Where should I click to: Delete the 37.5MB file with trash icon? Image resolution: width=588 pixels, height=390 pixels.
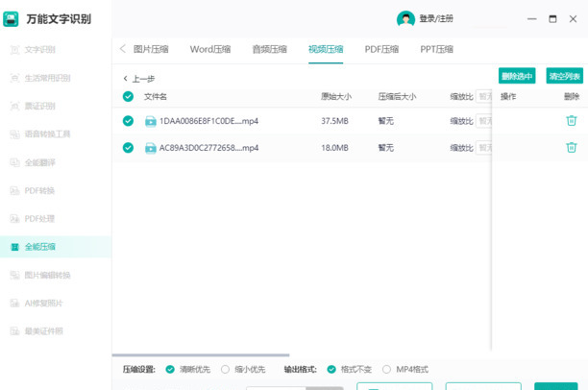click(571, 121)
